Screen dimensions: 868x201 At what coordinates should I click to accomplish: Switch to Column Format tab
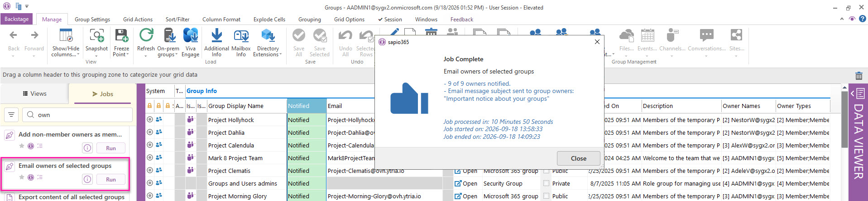pos(221,20)
